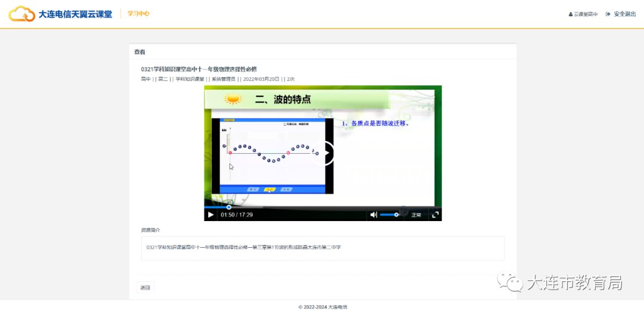Screen dimensions: 644x311
Task: Click the 返回 button
Action: point(145,288)
